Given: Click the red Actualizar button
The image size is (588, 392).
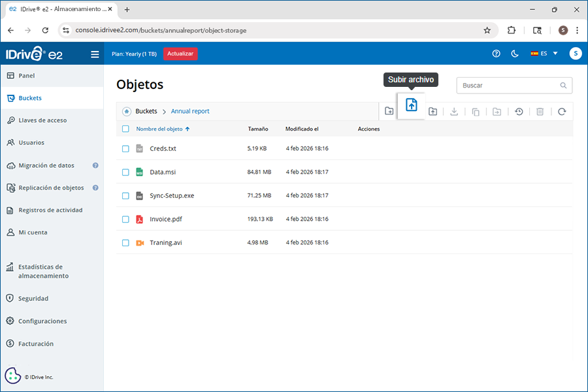Looking at the screenshot, I should tap(180, 54).
